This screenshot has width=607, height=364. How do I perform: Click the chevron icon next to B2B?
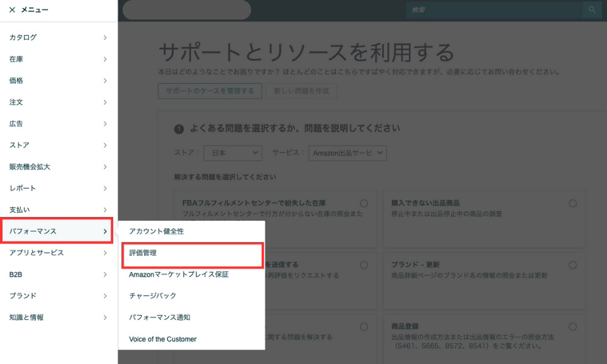pos(105,274)
